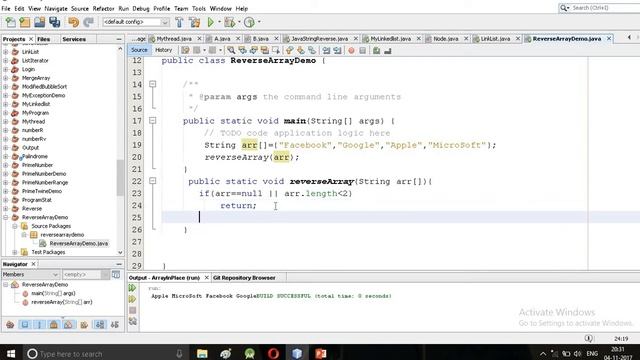Open the Debug menu
This screenshot has width=640, height=360.
[x=141, y=8]
